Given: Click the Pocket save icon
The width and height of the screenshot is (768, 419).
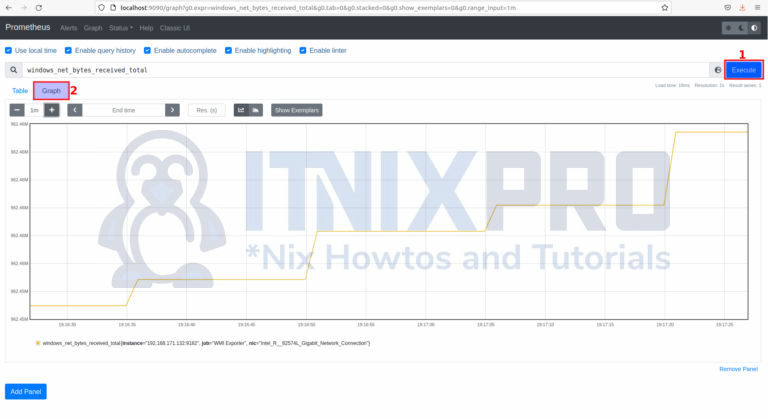Looking at the screenshot, I should [x=727, y=8].
